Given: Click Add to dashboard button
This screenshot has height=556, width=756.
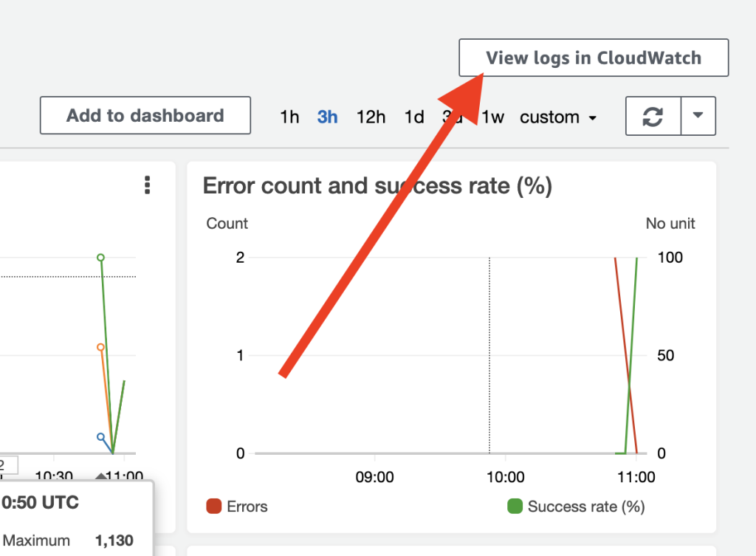Looking at the screenshot, I should click(145, 115).
